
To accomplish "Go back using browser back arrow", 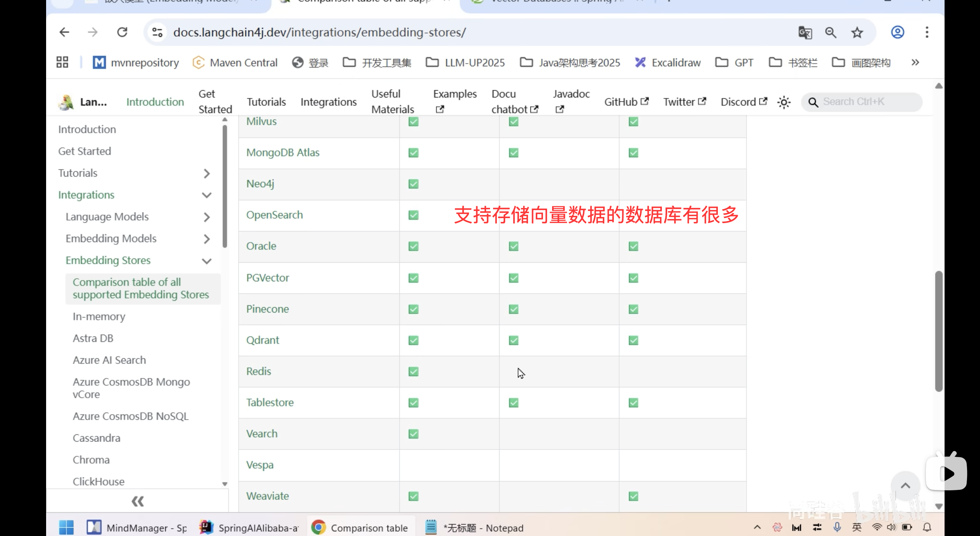I will 64,32.
